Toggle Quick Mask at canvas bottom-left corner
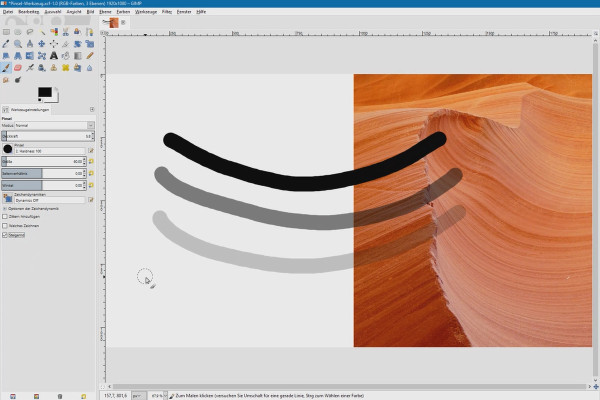Image resolution: width=600 pixels, height=400 pixels. point(103,386)
